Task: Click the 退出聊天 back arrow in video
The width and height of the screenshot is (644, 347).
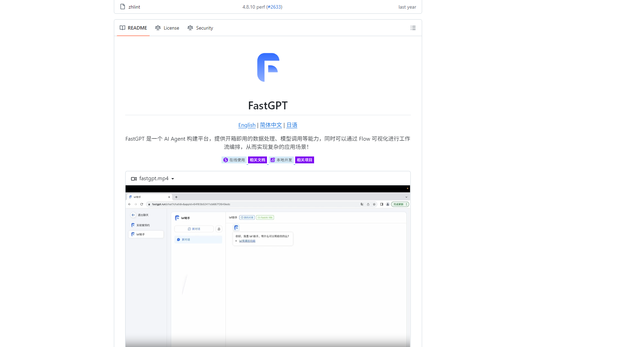Action: (x=133, y=215)
